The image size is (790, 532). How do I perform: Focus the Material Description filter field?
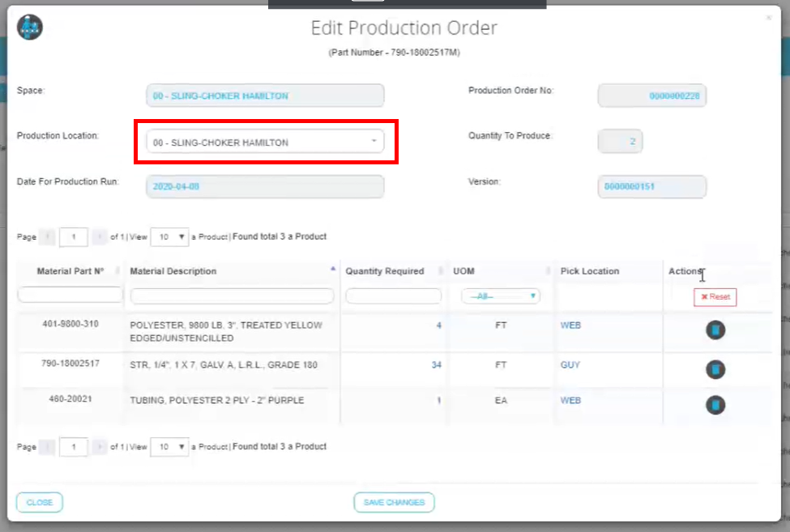point(232,296)
